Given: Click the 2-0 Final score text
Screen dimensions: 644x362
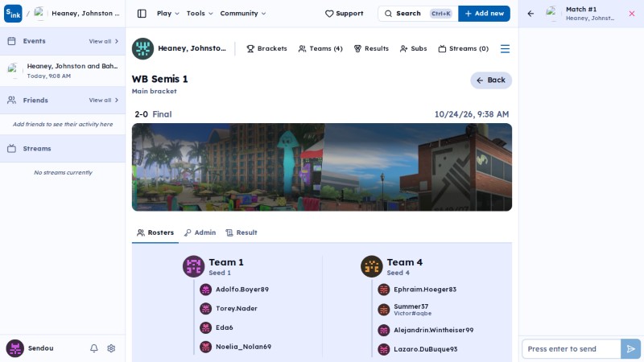Looking at the screenshot, I should pyautogui.click(x=153, y=114).
